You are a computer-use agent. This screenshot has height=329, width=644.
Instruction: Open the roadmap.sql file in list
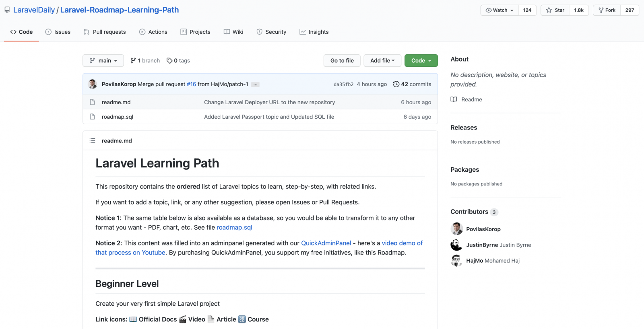118,117
